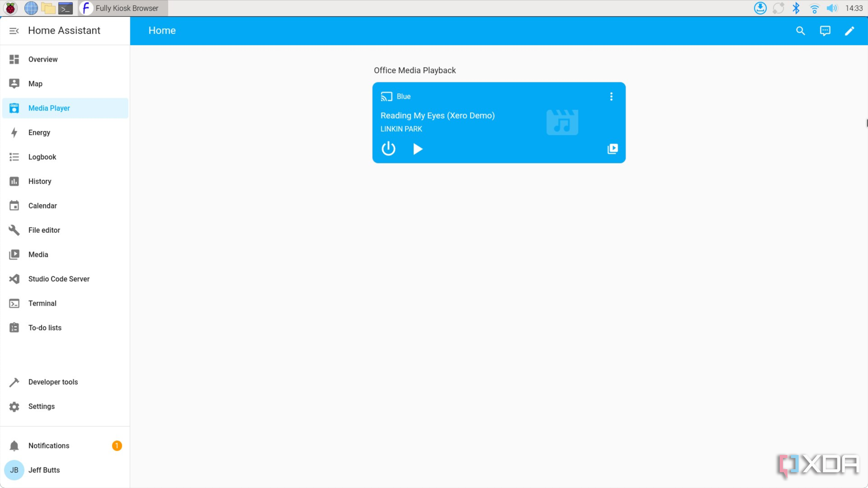Click the History chart icon

pyautogui.click(x=14, y=181)
